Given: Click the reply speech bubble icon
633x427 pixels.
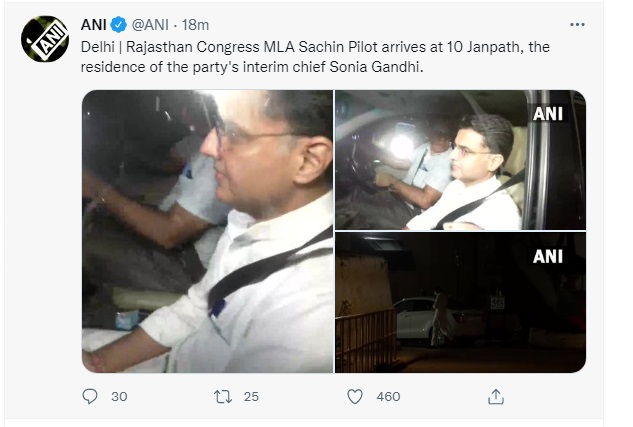Looking at the screenshot, I should [x=89, y=397].
